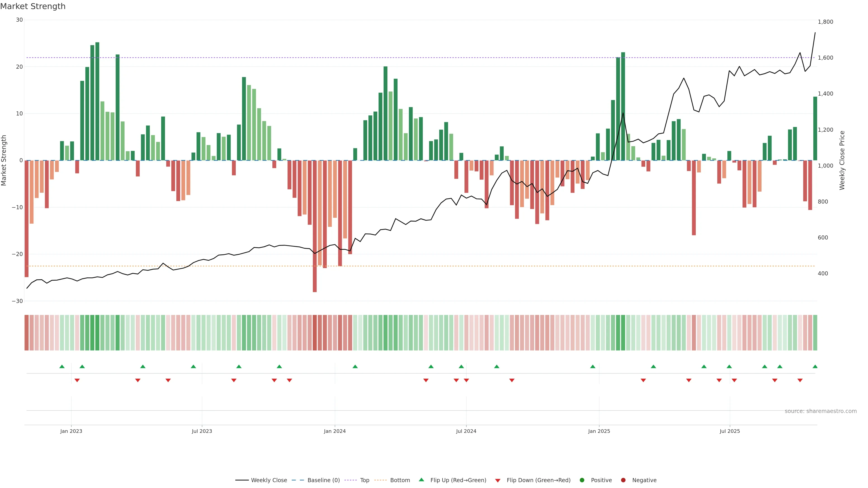Image resolution: width=868 pixels, height=488 pixels.
Task: Click the last green heatmap strip cell
Action: click(815, 333)
